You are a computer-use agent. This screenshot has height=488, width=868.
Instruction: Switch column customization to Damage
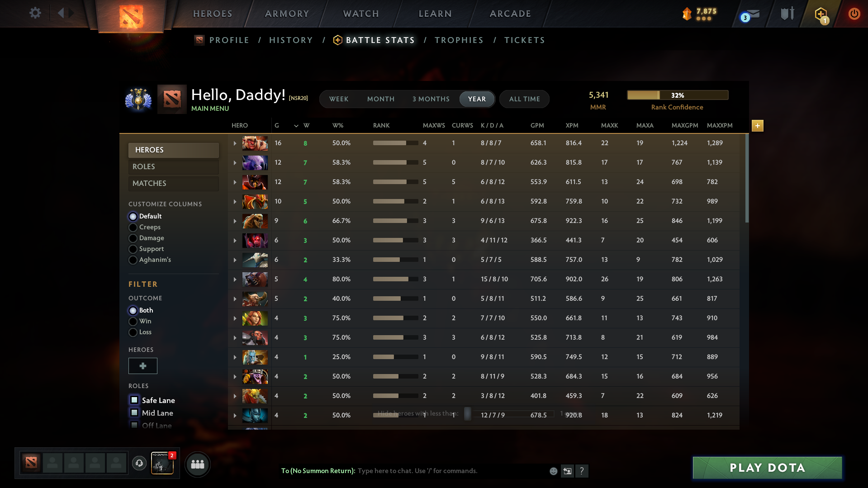(x=133, y=238)
